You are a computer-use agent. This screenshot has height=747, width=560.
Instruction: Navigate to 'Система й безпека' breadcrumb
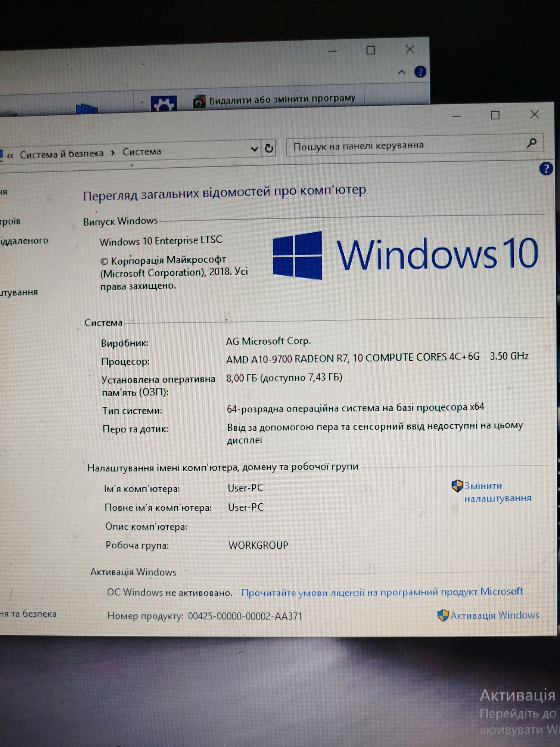tap(62, 154)
